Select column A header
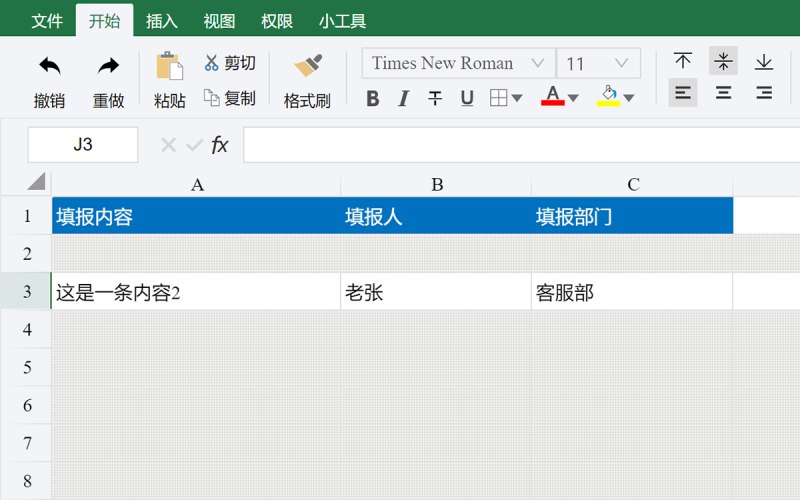The height and width of the screenshot is (500, 800). pos(196,185)
